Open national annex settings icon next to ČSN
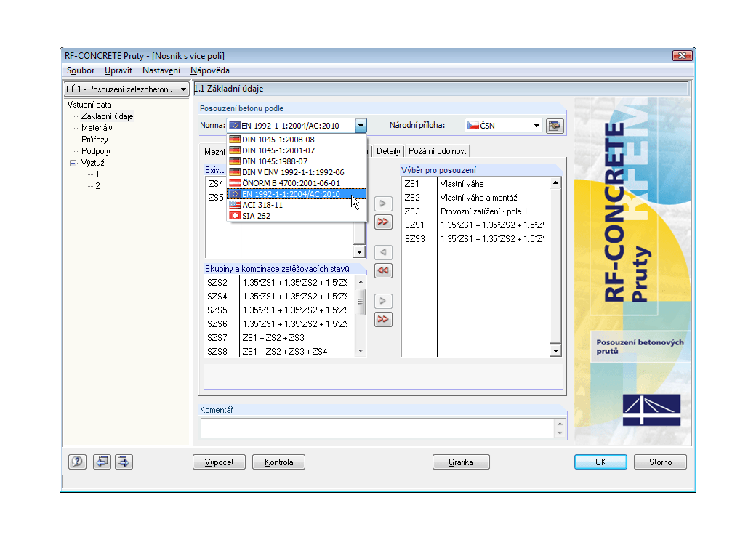 (555, 126)
